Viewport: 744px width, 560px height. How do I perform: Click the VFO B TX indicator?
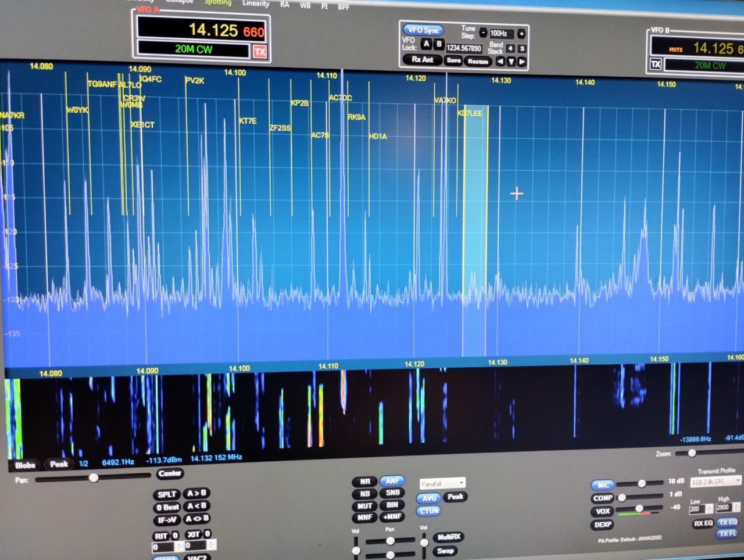(656, 64)
